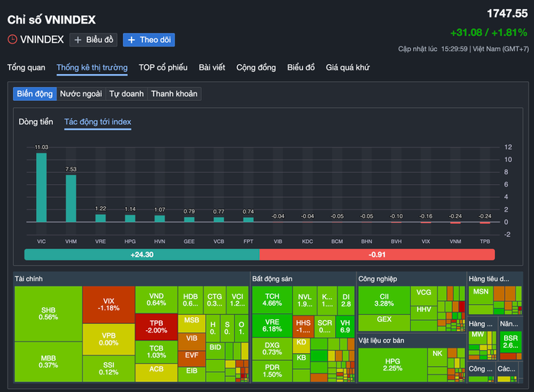534x392 pixels.
Task: Click the clock icon beside VNINDEX
Action: [13, 40]
